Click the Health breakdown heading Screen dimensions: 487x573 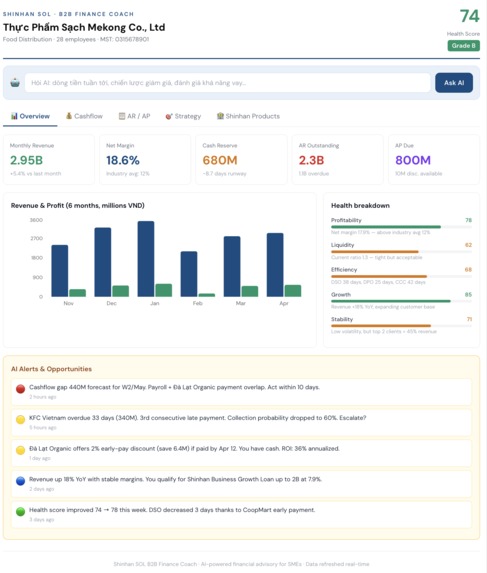(360, 205)
